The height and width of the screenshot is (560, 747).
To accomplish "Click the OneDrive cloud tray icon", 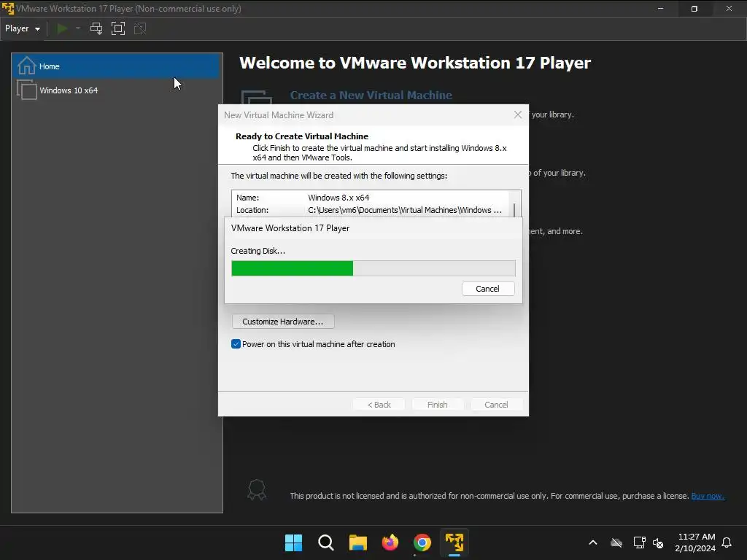I will pos(616,542).
